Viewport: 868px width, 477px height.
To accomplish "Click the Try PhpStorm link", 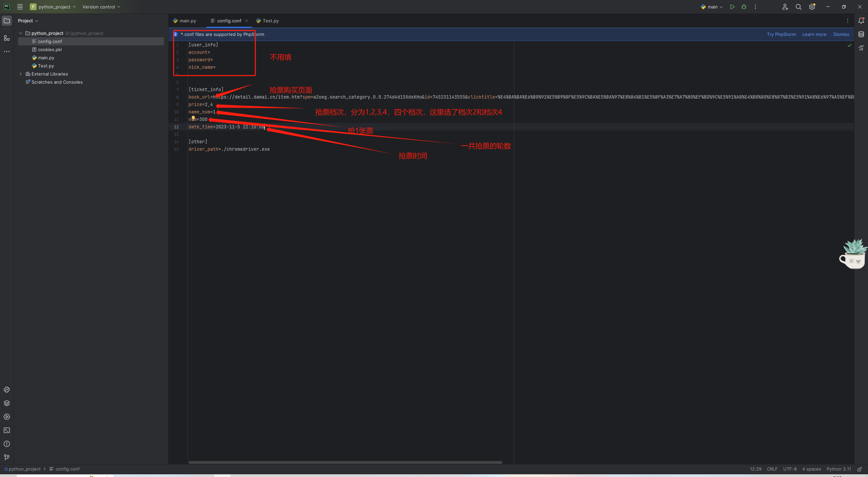I will [781, 34].
